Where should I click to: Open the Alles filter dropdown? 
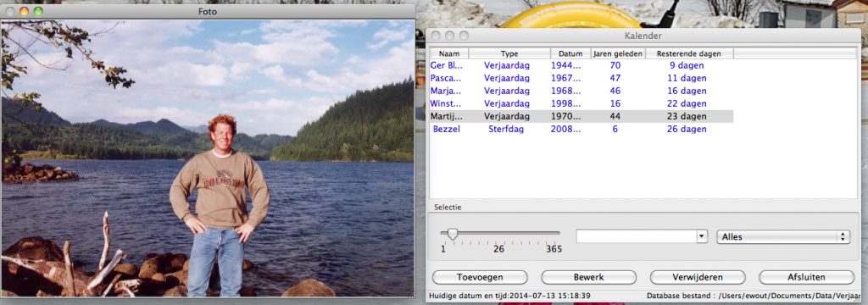pos(782,236)
